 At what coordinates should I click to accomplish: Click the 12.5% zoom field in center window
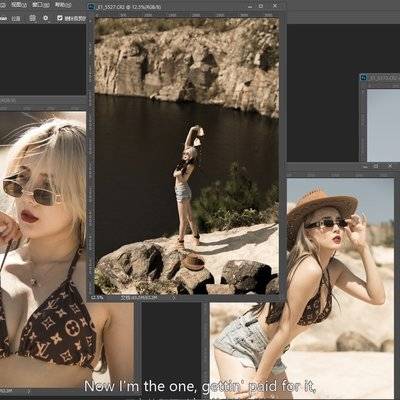tap(97, 298)
